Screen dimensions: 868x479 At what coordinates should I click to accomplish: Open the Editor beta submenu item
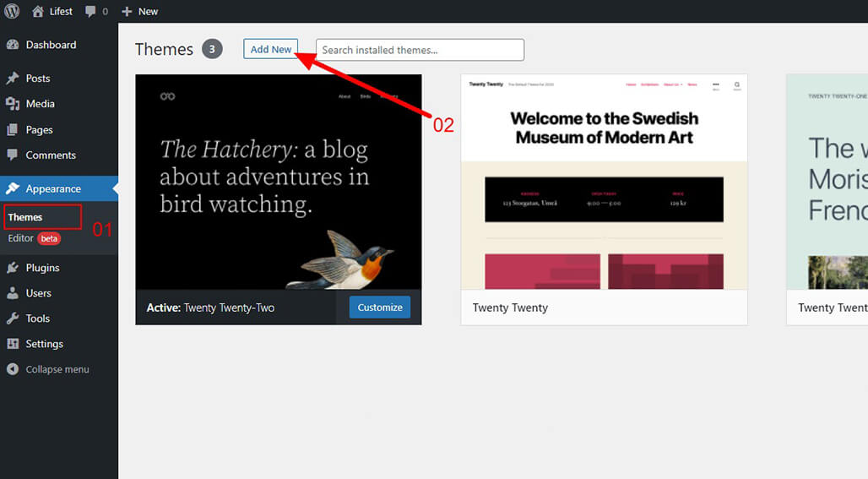(35, 238)
